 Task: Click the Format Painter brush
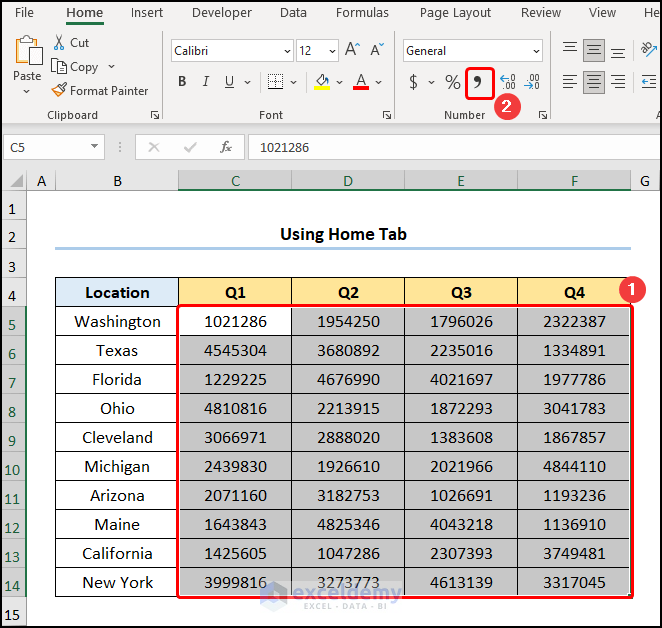click(59, 90)
